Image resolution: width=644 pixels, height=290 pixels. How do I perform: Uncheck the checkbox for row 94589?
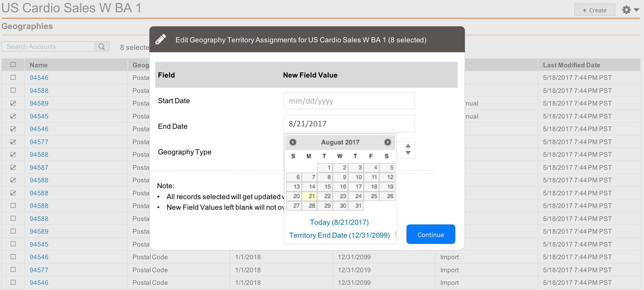pyautogui.click(x=13, y=103)
